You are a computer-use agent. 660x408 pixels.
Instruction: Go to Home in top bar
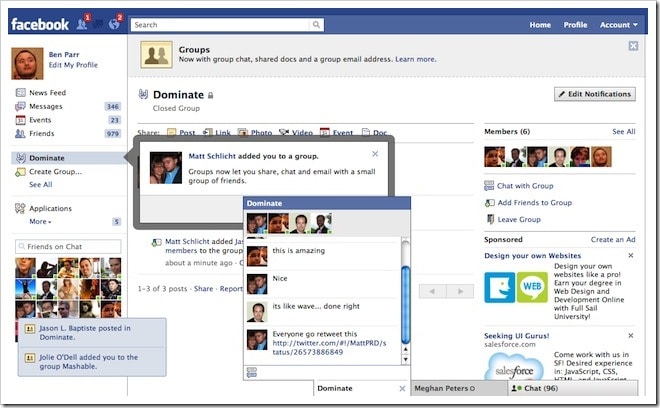(540, 25)
